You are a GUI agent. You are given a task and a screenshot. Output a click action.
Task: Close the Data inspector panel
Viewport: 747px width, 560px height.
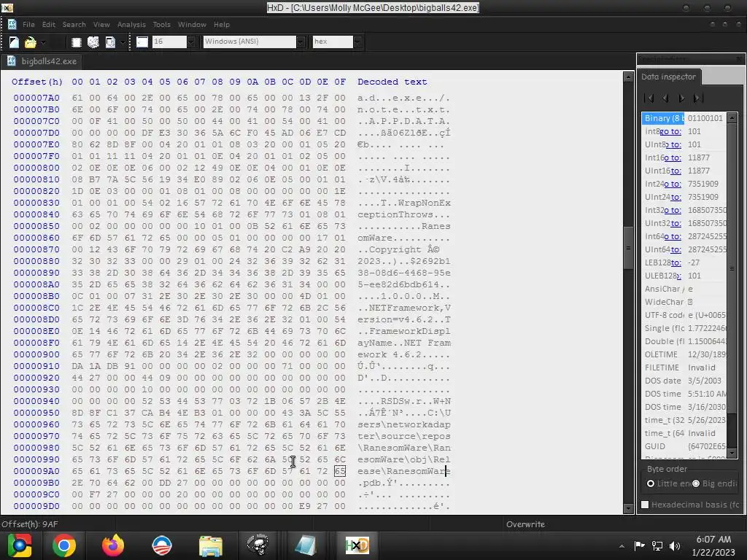click(x=739, y=58)
